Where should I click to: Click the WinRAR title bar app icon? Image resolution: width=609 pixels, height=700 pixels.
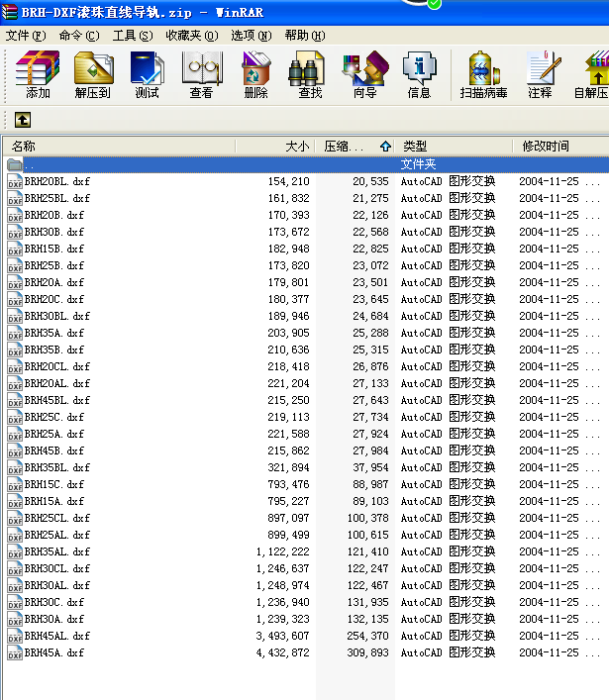click(x=10, y=12)
